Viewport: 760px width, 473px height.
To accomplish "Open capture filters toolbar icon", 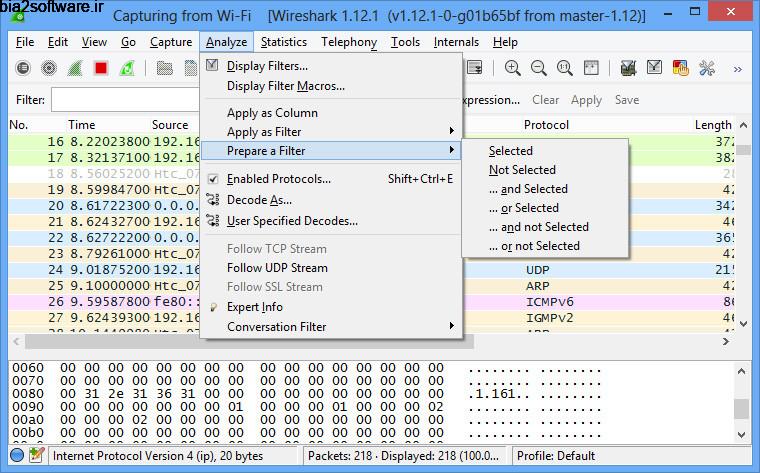I will point(628,68).
